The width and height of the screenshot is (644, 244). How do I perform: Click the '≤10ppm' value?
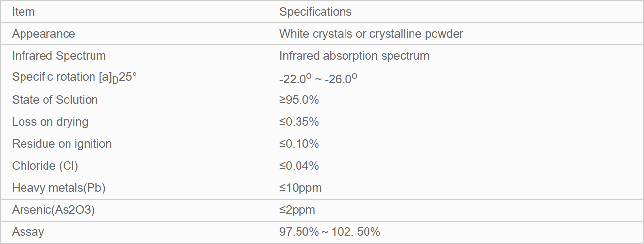pos(300,188)
